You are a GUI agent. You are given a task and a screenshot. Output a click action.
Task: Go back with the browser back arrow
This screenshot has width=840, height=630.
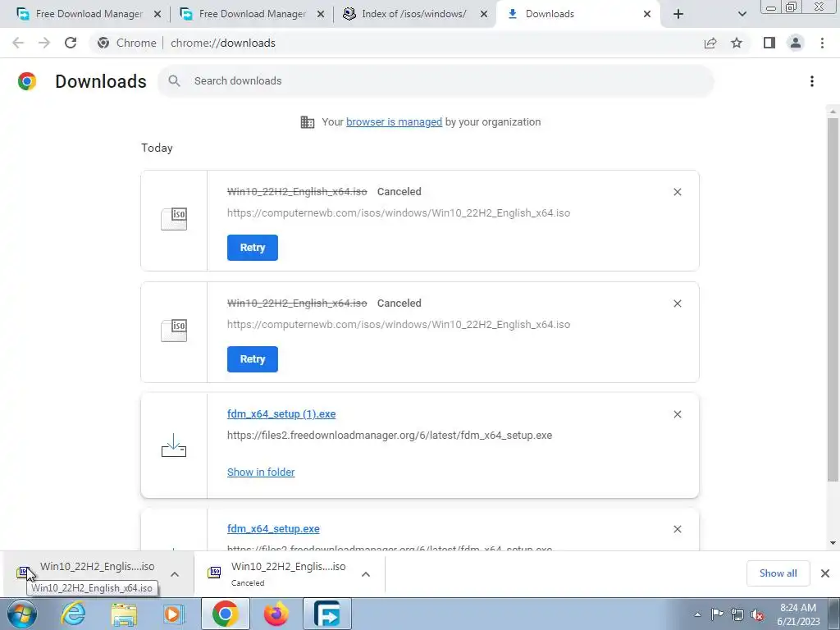(18, 43)
